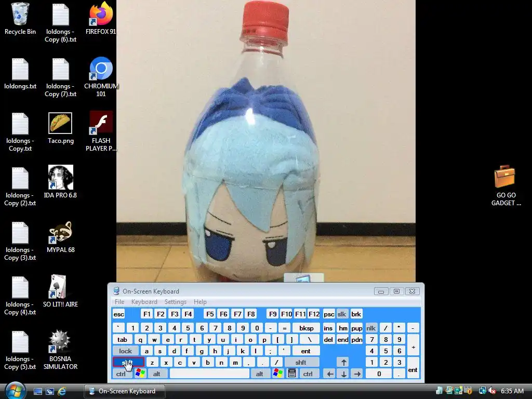Click the application menu key on keyboard

(292, 374)
